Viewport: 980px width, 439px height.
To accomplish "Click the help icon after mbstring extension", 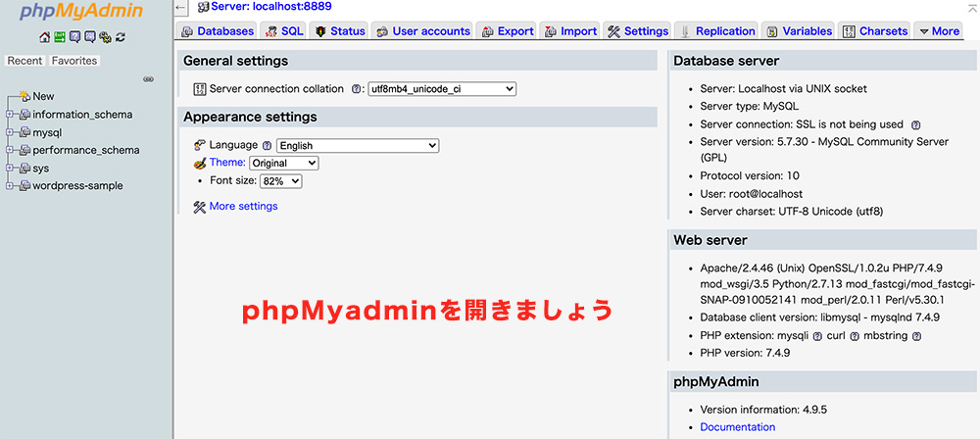I will pos(916,336).
